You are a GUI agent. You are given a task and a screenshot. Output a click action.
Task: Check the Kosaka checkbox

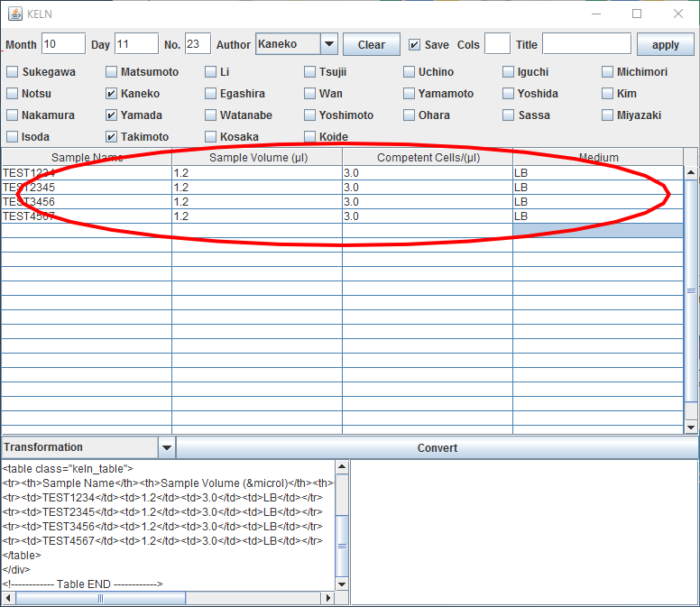pyautogui.click(x=211, y=136)
